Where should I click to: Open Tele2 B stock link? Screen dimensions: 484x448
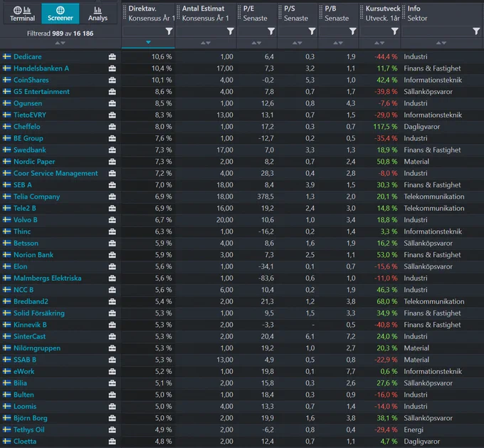point(25,208)
